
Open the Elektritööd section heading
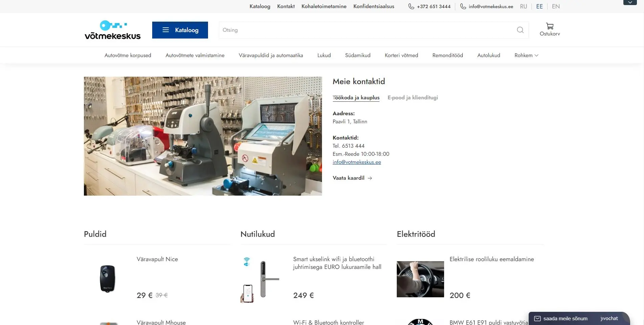tap(416, 234)
